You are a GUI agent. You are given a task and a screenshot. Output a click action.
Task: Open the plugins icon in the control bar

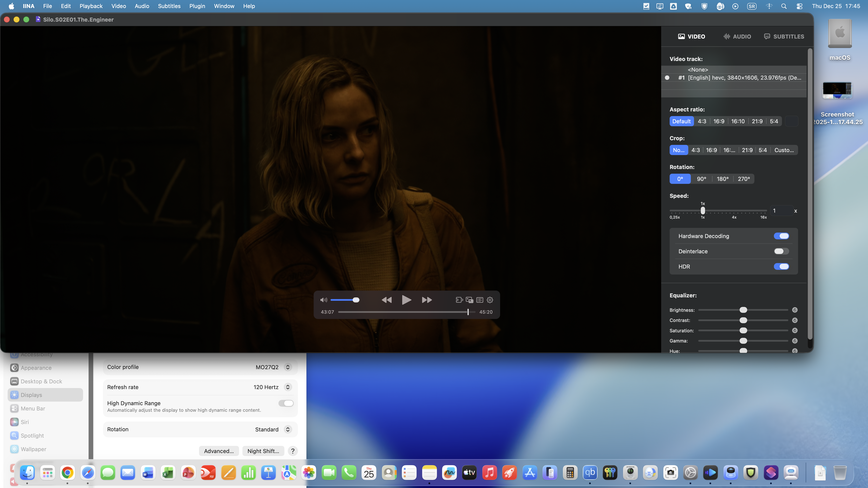pyautogui.click(x=459, y=300)
